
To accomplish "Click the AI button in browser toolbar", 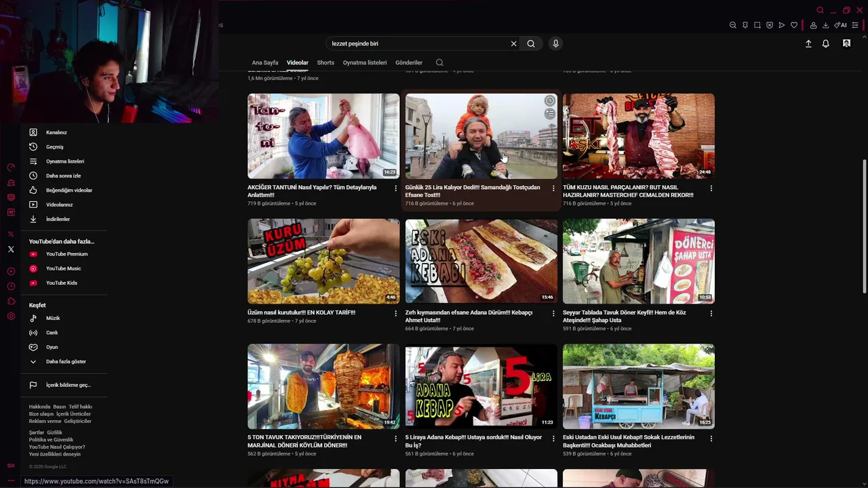I will [840, 25].
